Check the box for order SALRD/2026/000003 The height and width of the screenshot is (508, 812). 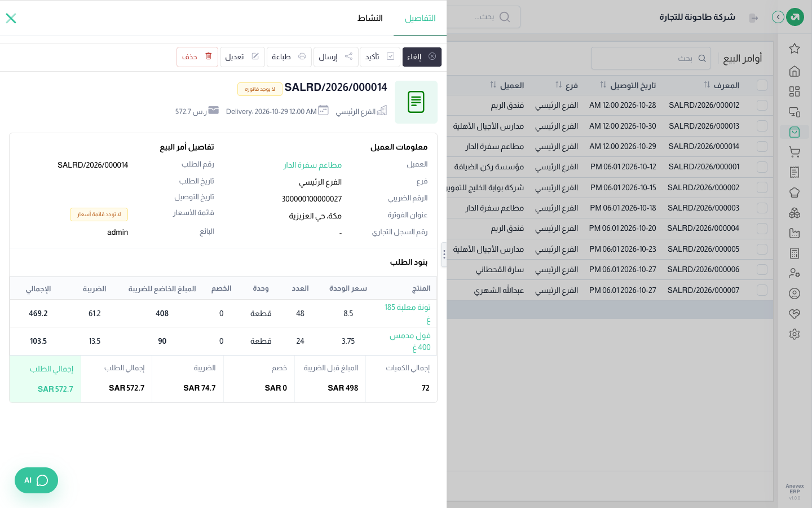click(x=762, y=208)
